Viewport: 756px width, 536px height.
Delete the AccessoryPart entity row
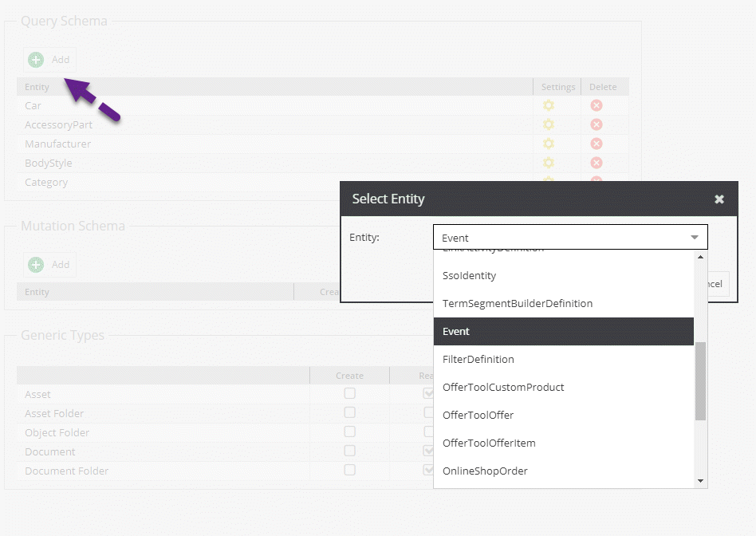pos(596,124)
